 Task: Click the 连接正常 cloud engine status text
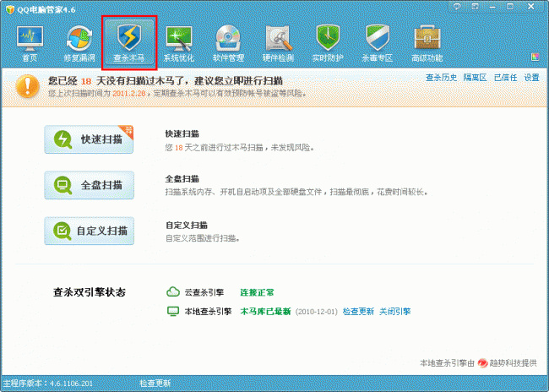tap(257, 292)
